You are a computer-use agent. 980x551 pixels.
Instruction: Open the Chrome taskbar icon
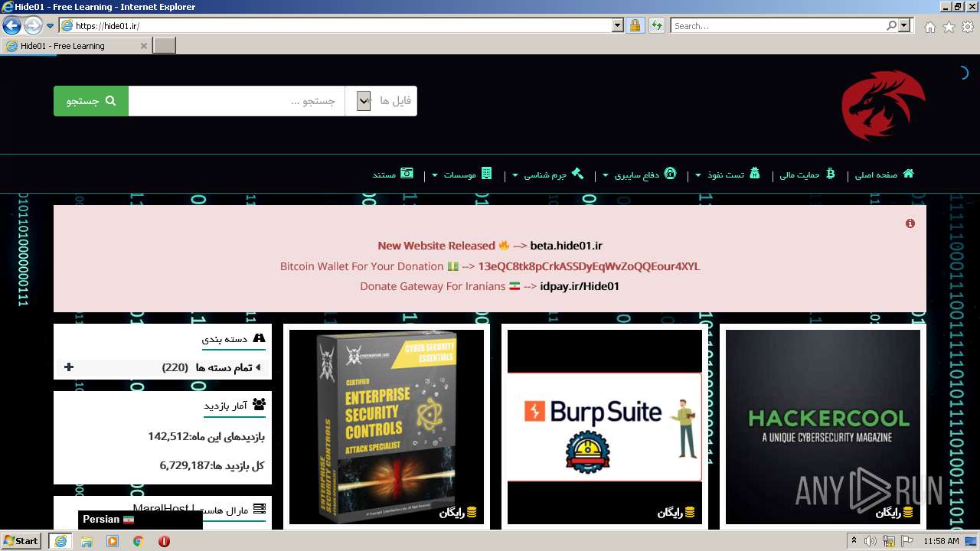(x=139, y=541)
